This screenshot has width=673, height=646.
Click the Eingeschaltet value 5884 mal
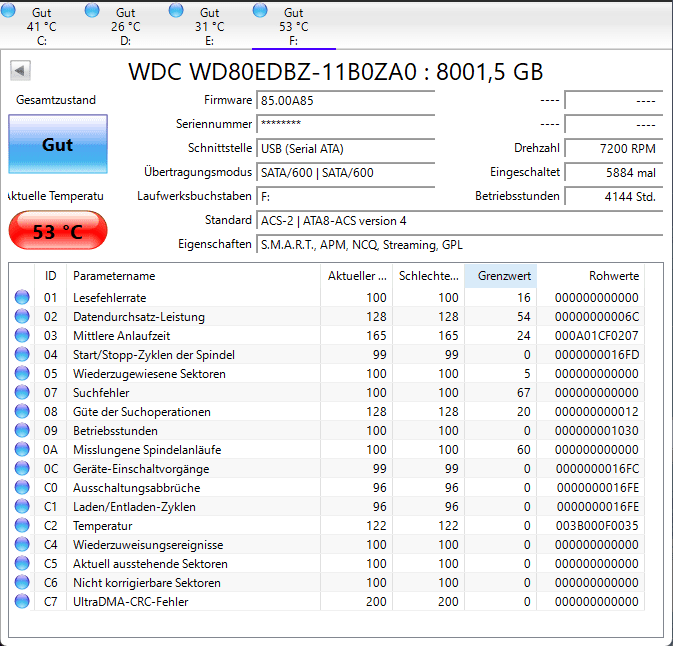(614, 173)
